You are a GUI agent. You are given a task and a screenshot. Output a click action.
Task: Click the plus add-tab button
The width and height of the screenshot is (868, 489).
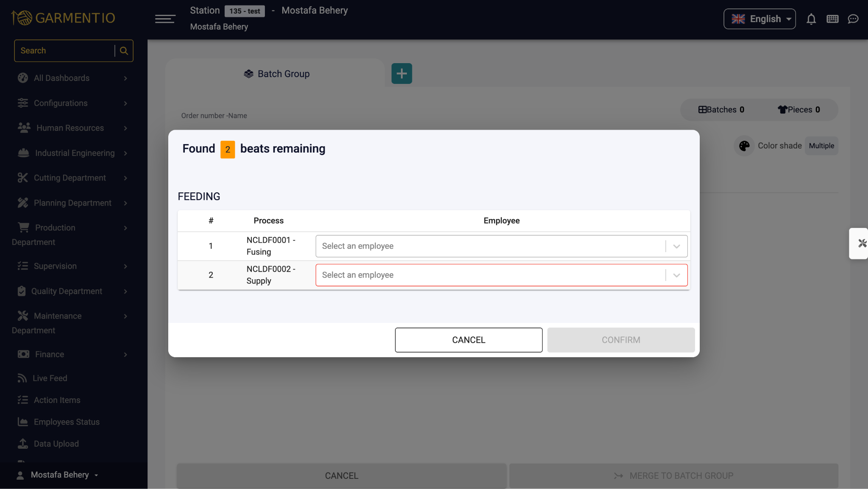coord(401,74)
